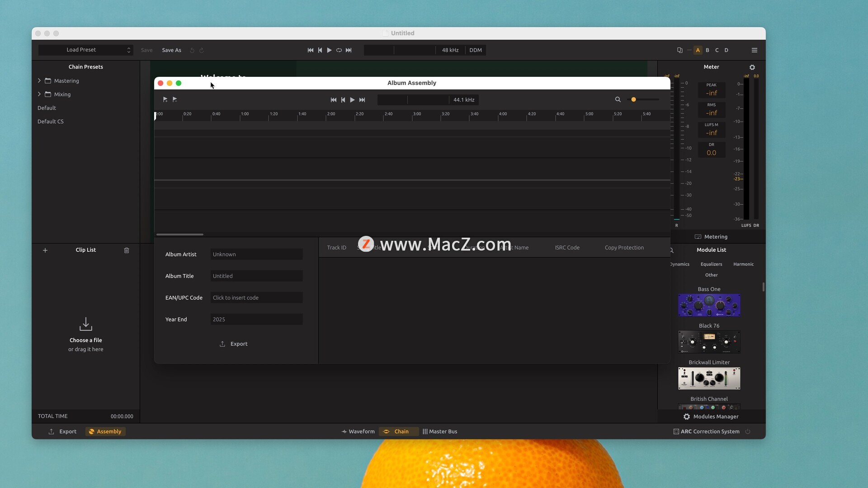868x488 pixels.
Task: Select the Default chain preset
Action: [47, 108]
